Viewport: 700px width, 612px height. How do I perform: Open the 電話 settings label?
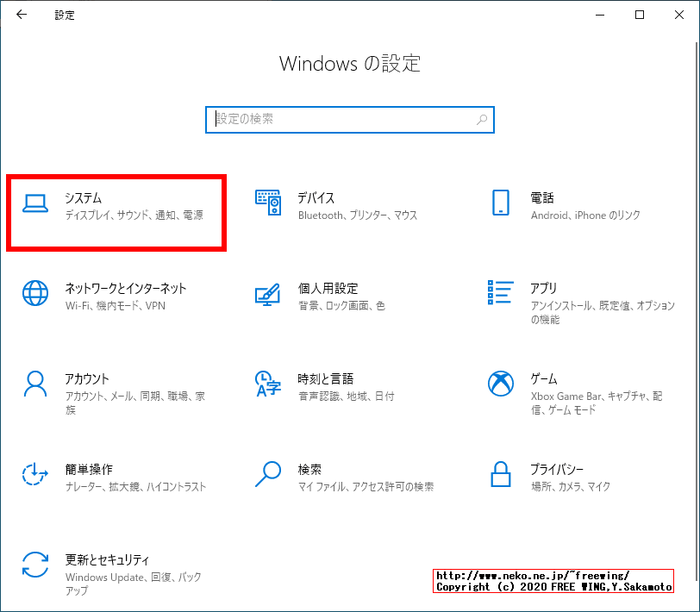pyautogui.click(x=542, y=197)
